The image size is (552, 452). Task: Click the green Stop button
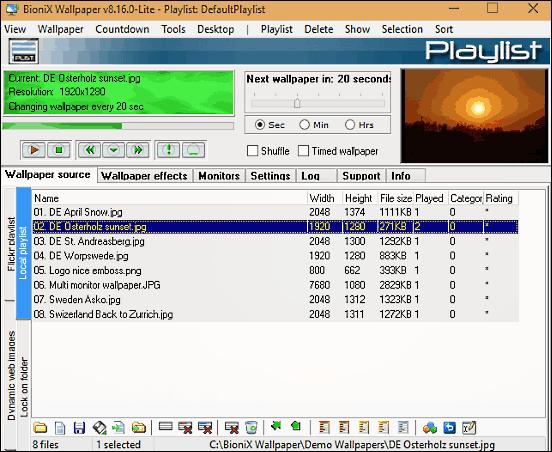pos(58,150)
